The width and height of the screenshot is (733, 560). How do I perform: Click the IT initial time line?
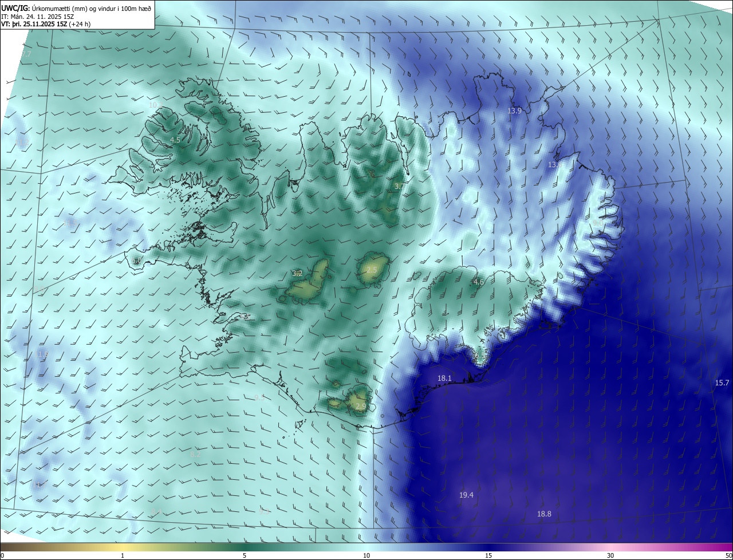coord(38,16)
